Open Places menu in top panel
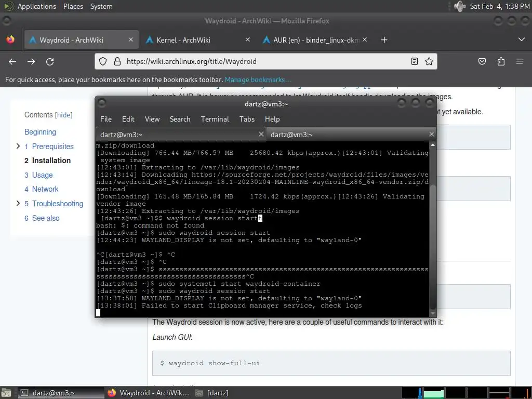Viewport: 532px width, 399px height. point(73,6)
